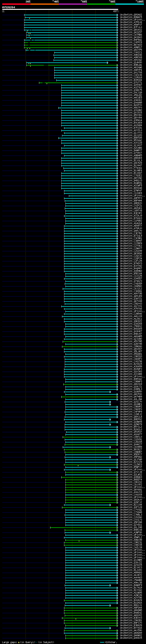Click truncated alignment bar for UniRef100_Q14K80

[x=67, y=63]
